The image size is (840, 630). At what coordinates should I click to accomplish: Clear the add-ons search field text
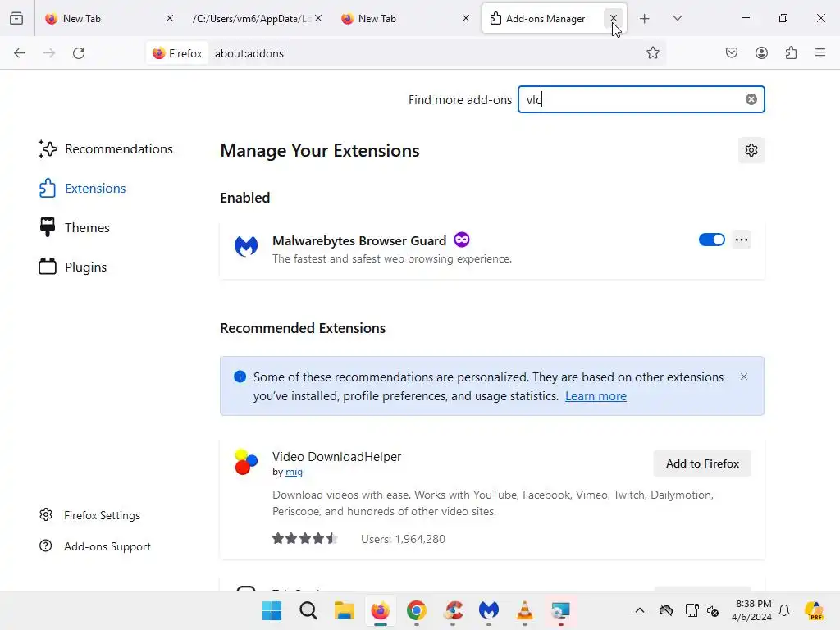(x=751, y=99)
